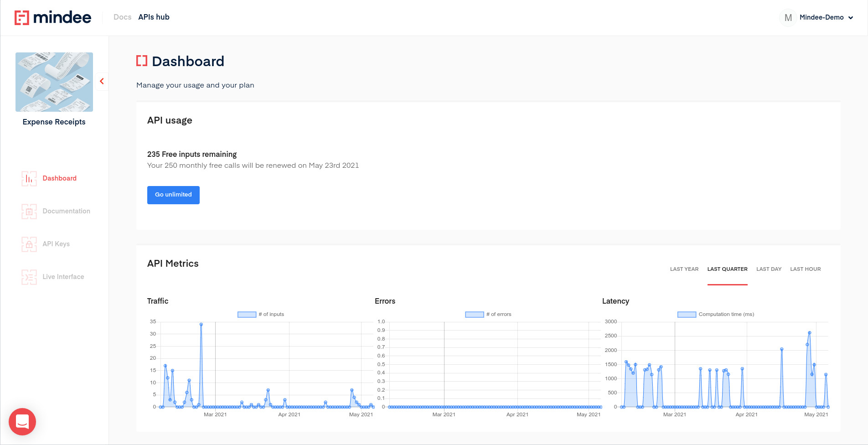
Task: Select the Dashboard icon in the sidebar
Action: [x=29, y=178]
